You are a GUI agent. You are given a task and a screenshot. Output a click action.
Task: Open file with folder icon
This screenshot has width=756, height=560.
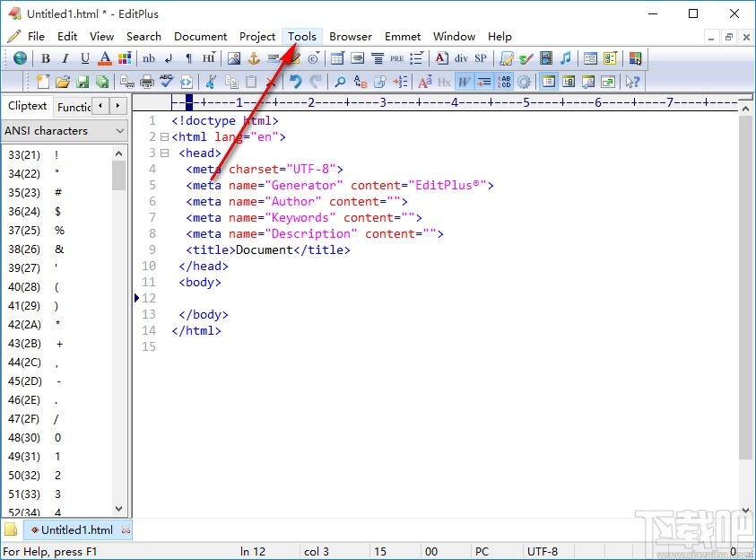click(x=63, y=82)
